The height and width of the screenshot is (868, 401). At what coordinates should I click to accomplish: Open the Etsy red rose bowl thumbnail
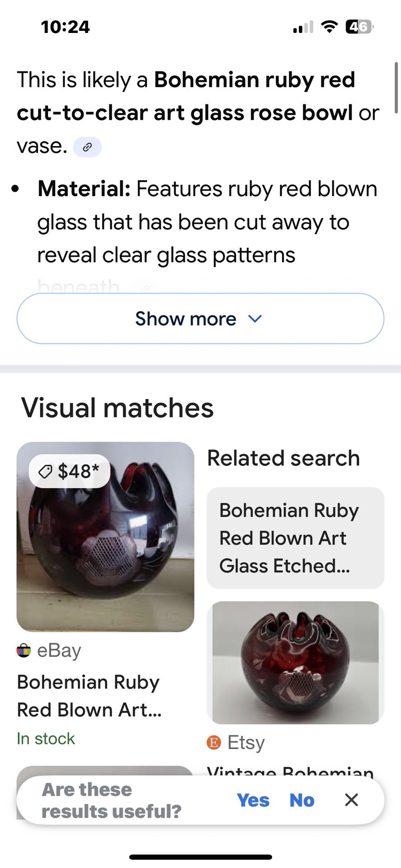(x=295, y=662)
